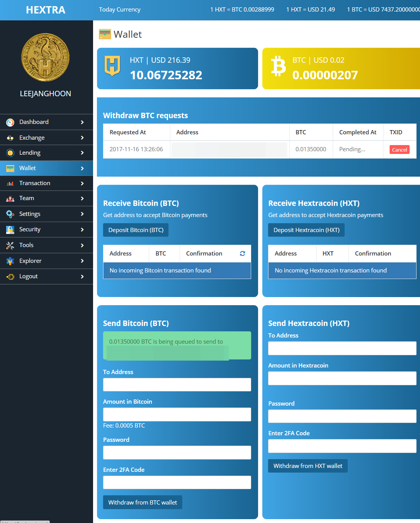The width and height of the screenshot is (420, 523).
Task: Open the Transaction menu item
Action: click(x=46, y=183)
